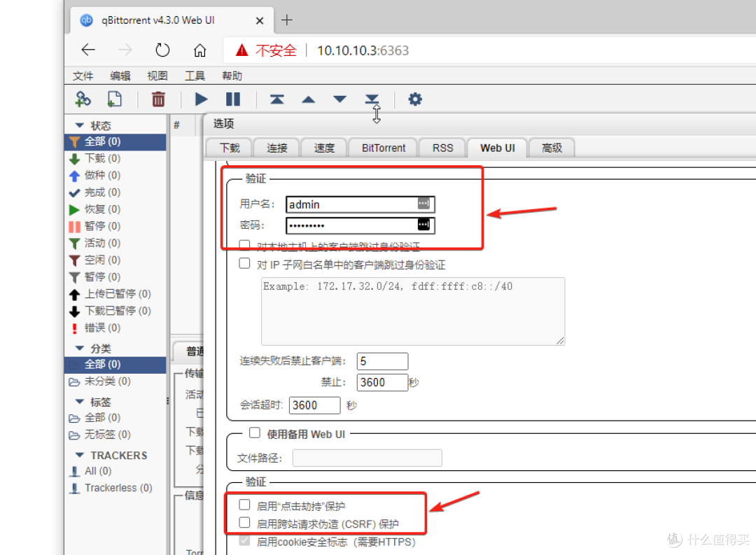The height and width of the screenshot is (555, 756).
Task: Collapse the TRACKERS section
Action: pos(80,455)
